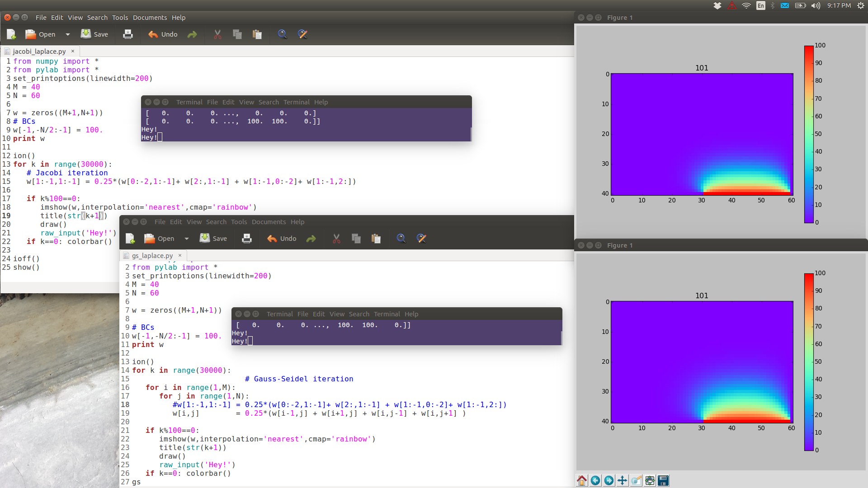The image size is (868, 488).
Task: Click Undo in gs_laplace editor toolbar
Action: 282,239
